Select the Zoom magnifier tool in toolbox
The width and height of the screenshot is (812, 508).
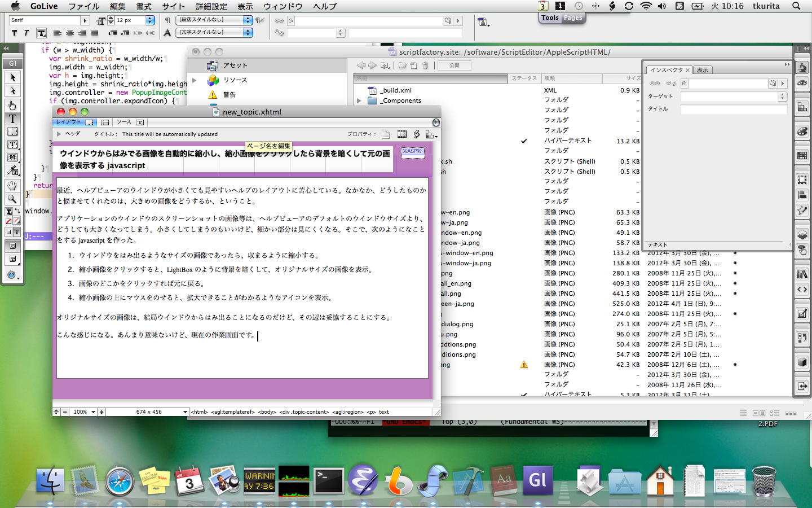12,198
